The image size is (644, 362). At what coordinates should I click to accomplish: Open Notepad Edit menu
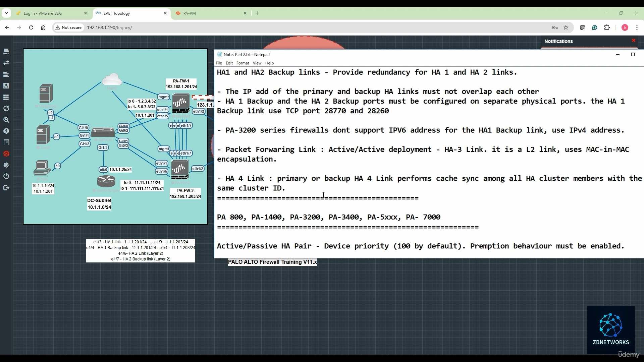[229, 63]
